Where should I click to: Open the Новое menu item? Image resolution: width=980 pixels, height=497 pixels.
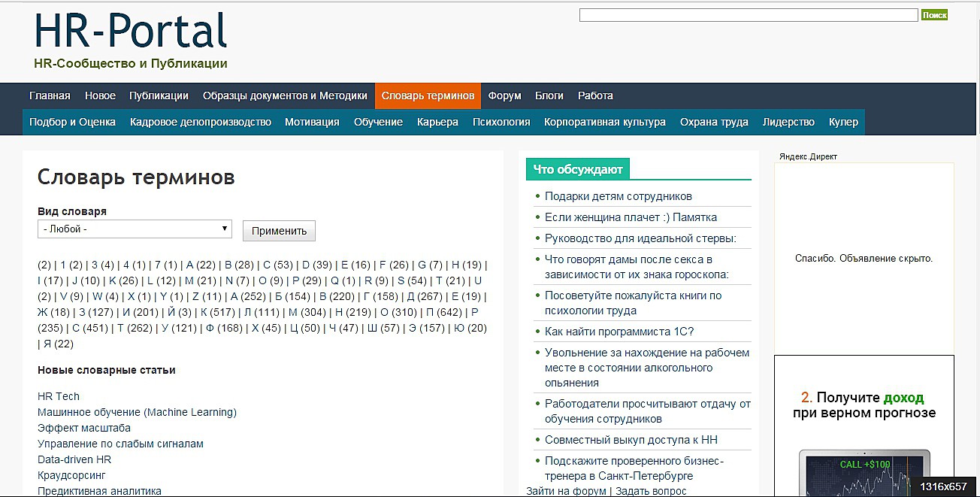100,95
